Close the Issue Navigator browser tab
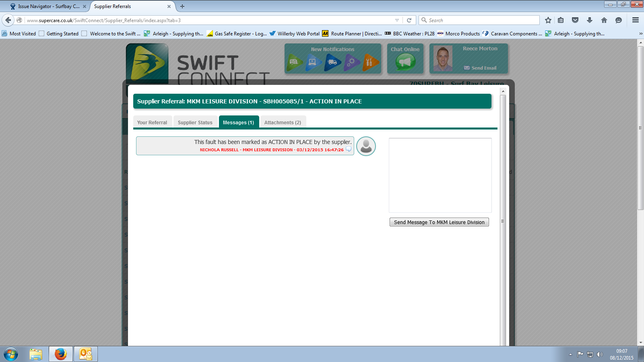Viewport: 644px width, 362px height. (85, 6)
